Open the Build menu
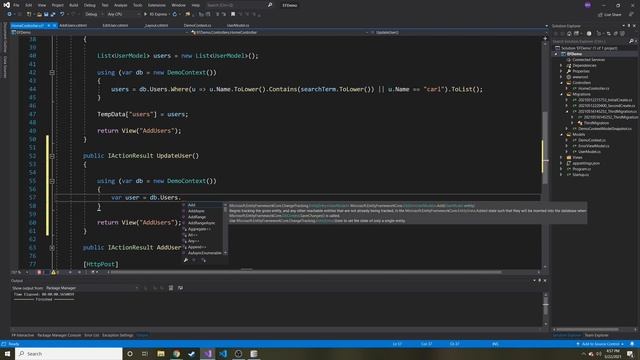This screenshot has height=360, width=640. [73, 5]
